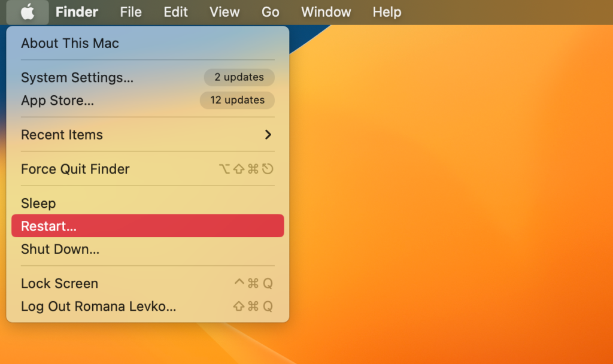Launch App Store from the Apple menu
Viewport: 613px width, 364px height.
click(x=57, y=101)
